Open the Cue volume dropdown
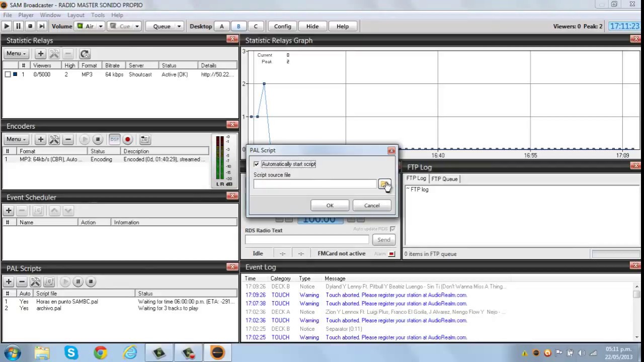The height and width of the screenshot is (362, 644). (137, 26)
